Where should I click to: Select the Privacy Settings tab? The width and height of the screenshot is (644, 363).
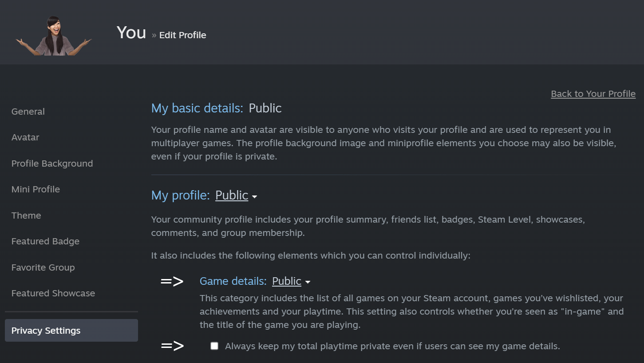pyautogui.click(x=71, y=330)
